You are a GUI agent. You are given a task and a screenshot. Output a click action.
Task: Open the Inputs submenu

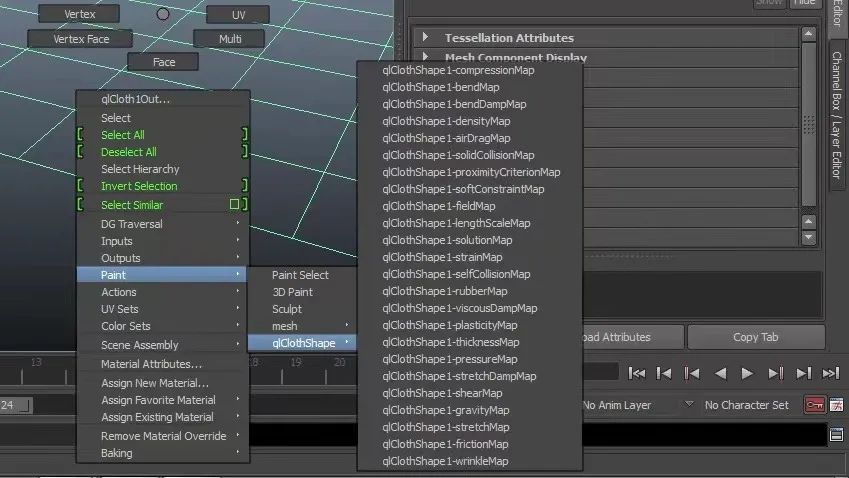click(163, 241)
